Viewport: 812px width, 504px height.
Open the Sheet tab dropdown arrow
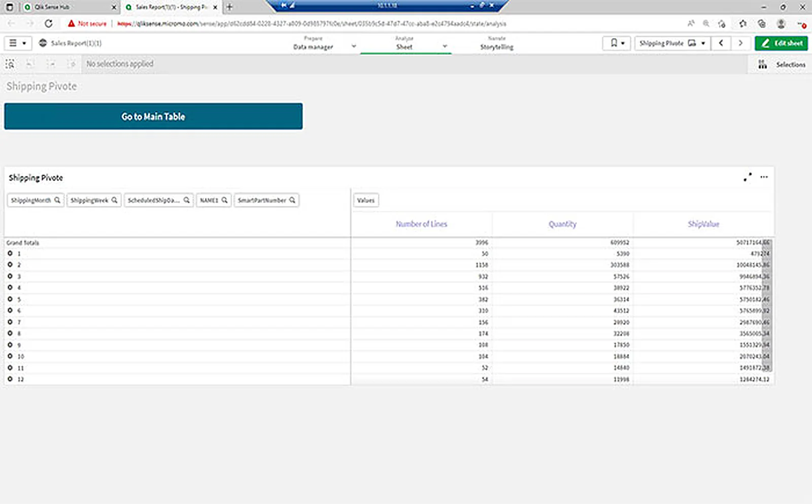[445, 46]
